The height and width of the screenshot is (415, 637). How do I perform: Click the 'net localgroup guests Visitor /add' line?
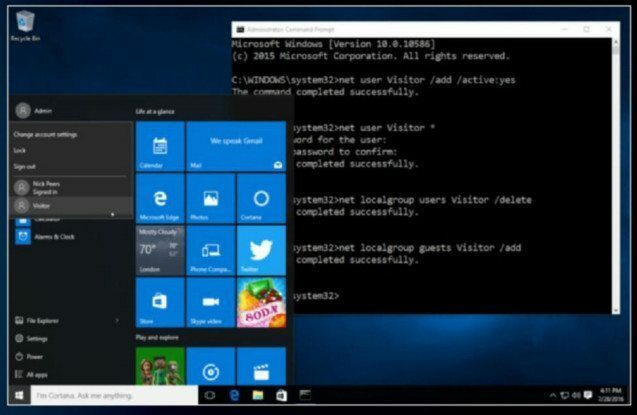coord(407,248)
